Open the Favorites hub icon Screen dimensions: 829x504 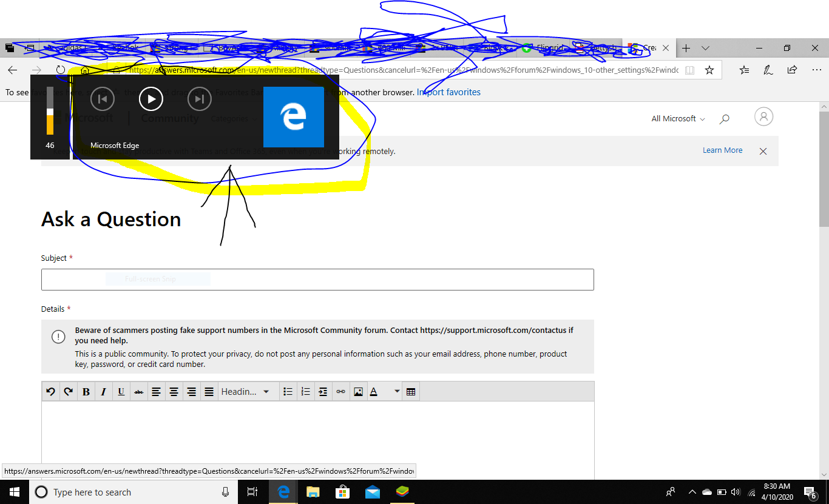(745, 70)
